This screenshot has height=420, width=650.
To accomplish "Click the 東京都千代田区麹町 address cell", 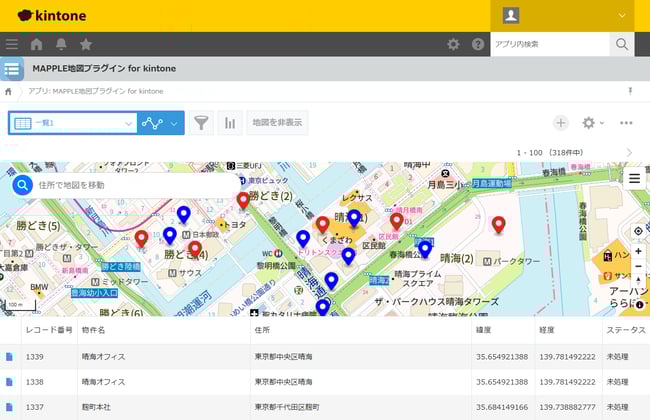I will (x=361, y=407).
